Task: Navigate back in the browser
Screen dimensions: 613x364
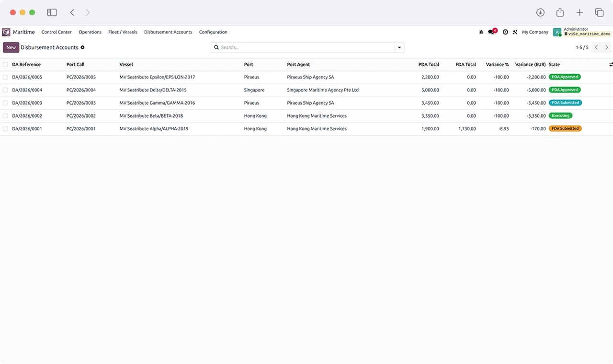Action: point(72,12)
